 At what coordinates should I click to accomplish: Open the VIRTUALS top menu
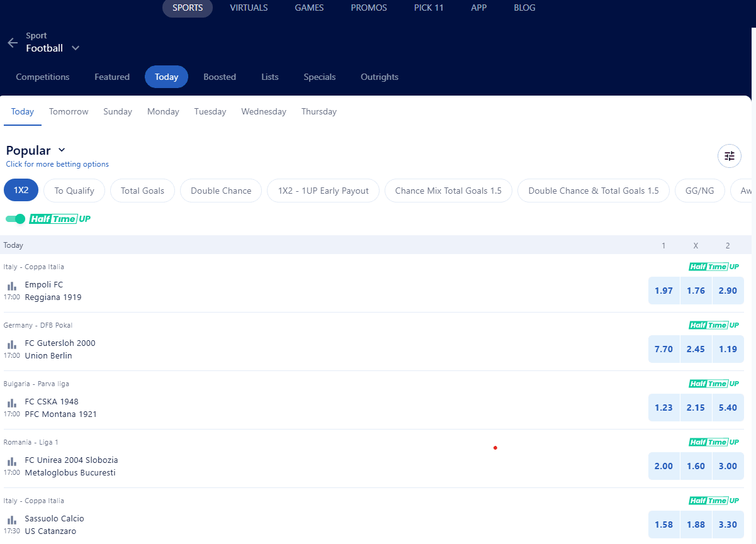(249, 8)
